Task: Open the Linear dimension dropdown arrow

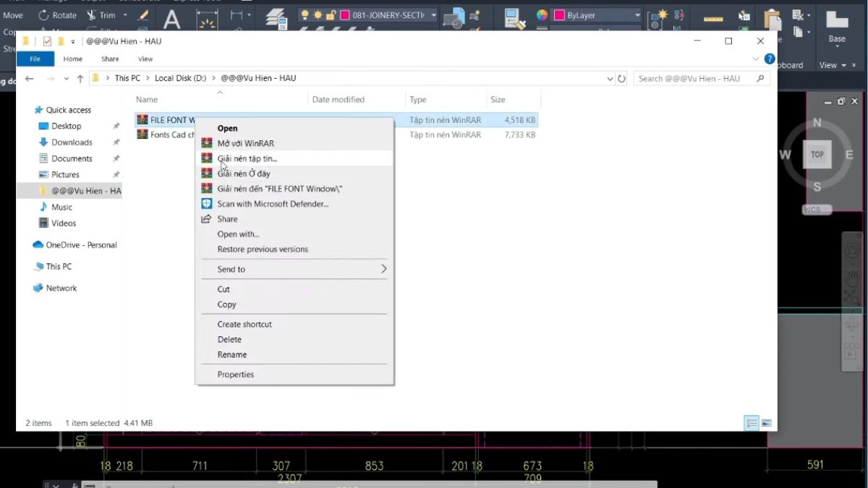Action: 249,14
